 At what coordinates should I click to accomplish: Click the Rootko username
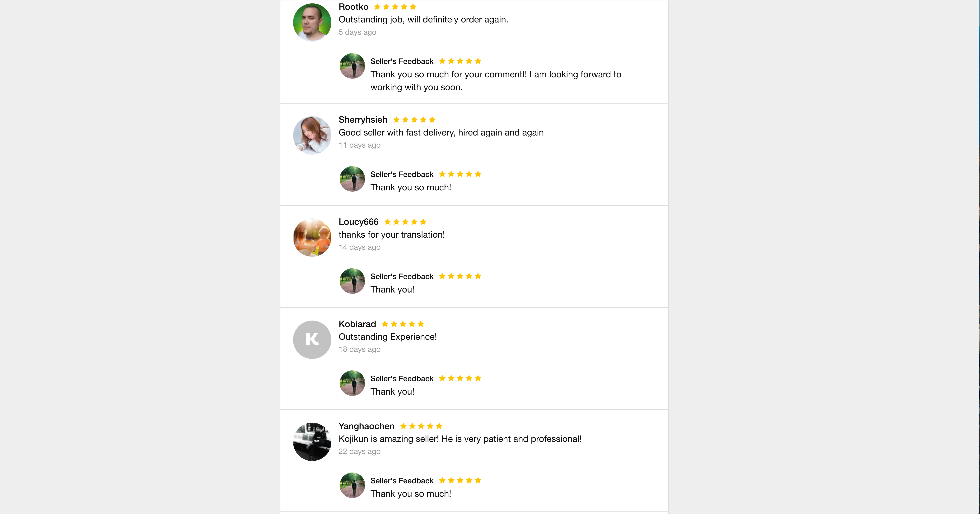(353, 7)
